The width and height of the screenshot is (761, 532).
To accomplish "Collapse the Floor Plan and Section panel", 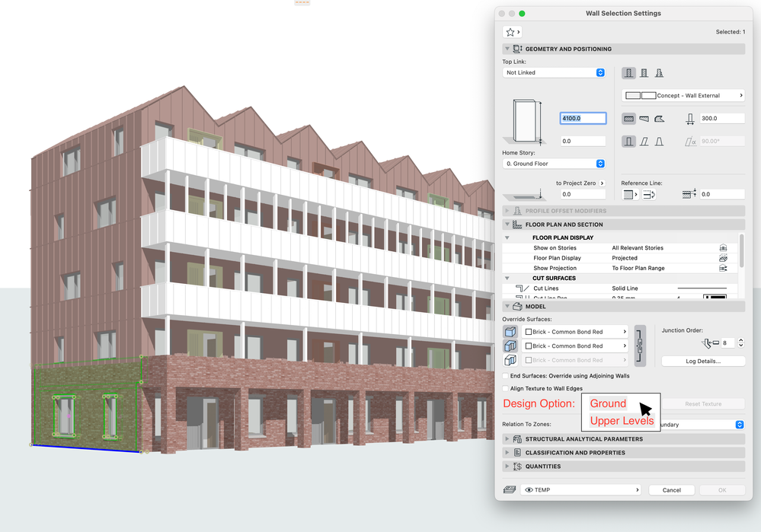I will (x=507, y=225).
